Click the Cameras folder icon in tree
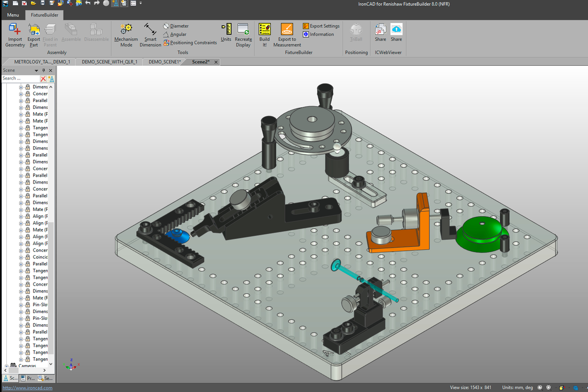588x392 pixels. 13,366
